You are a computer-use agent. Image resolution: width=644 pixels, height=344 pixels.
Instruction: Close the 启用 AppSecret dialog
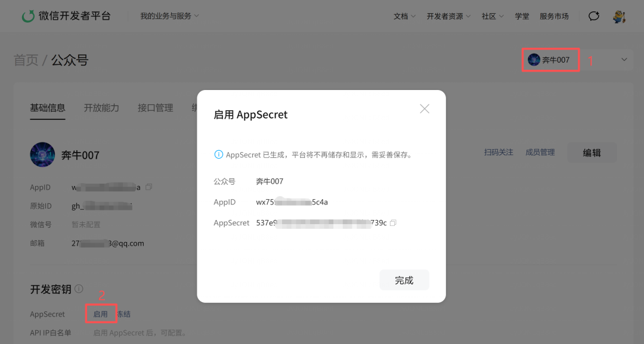point(425,109)
